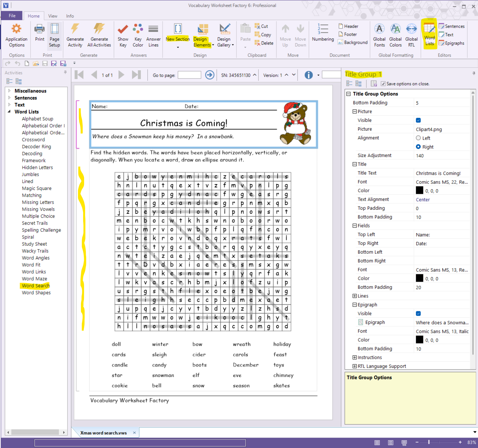Uncheck the Picture Visible checkbox

418,120
